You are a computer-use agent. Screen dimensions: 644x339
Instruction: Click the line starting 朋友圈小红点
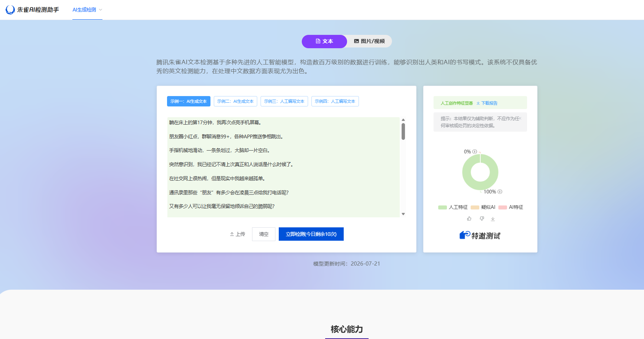(227, 136)
